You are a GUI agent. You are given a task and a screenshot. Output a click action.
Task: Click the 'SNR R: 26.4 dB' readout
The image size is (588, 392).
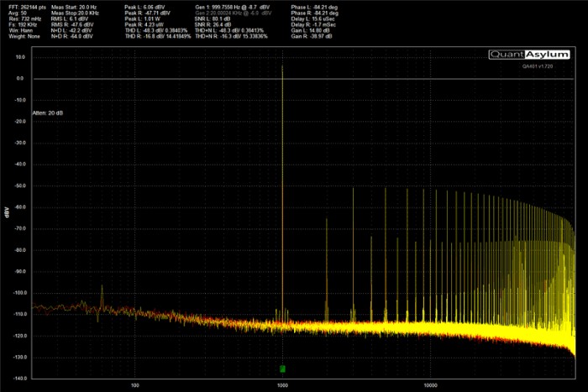(213, 24)
